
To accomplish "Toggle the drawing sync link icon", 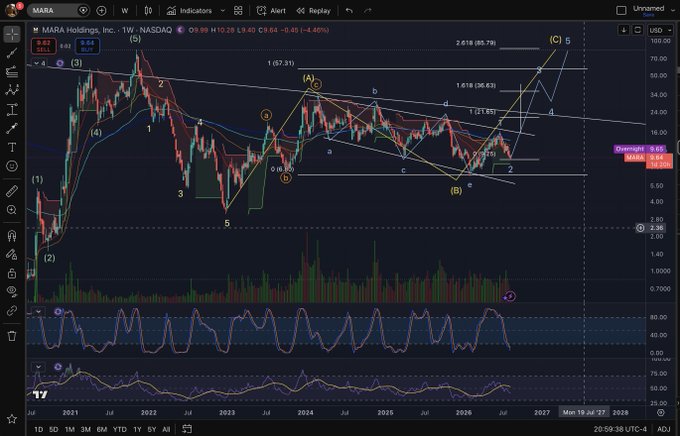I will 12,311.
